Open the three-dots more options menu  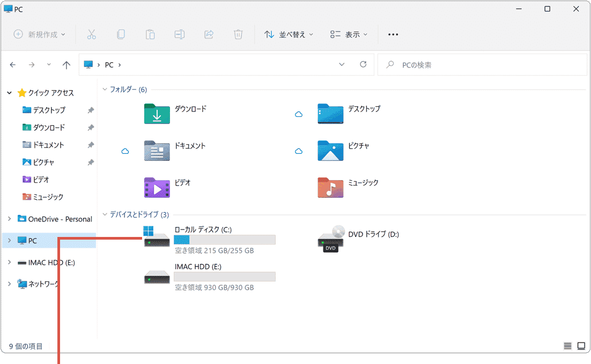393,34
